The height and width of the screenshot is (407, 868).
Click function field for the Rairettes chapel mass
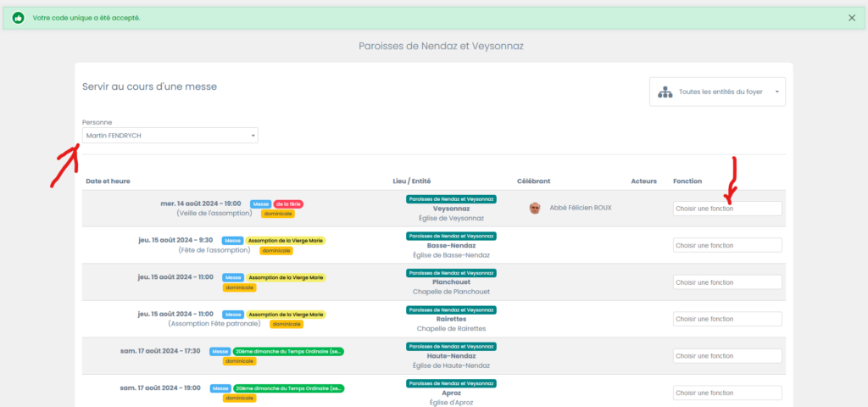pos(727,319)
